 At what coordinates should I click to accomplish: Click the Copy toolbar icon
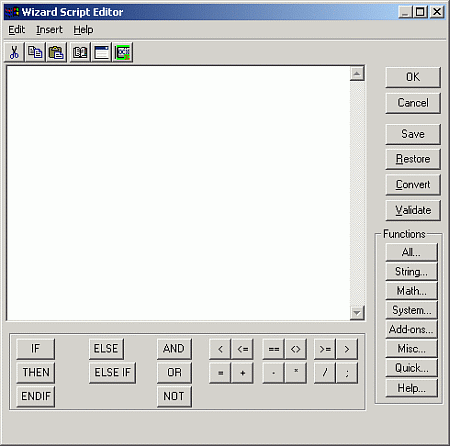click(35, 52)
